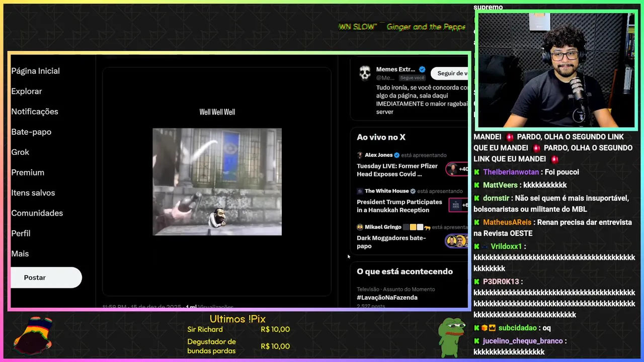Open Página Inicial in X sidebar
Screen dimensions: 644x362
click(x=35, y=71)
